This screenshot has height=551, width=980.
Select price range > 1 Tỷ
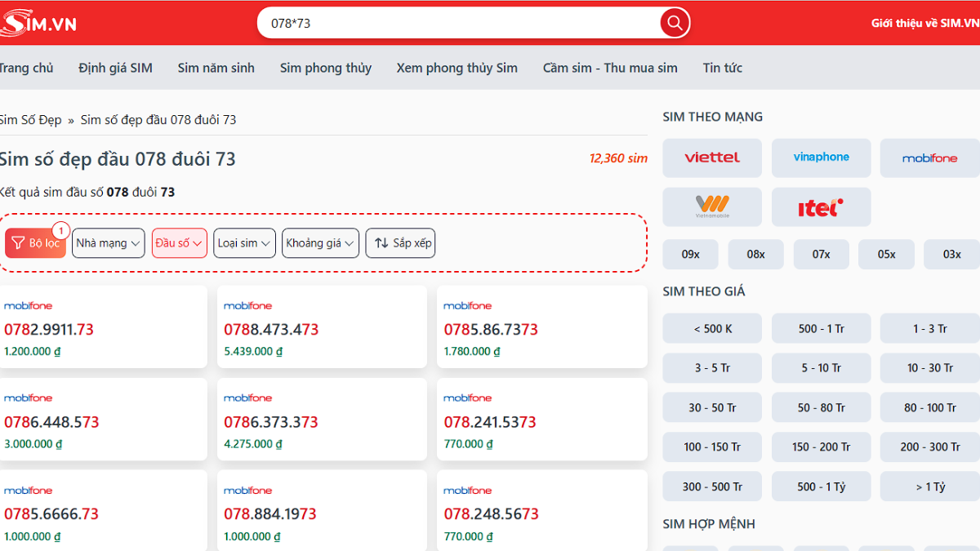(929, 487)
